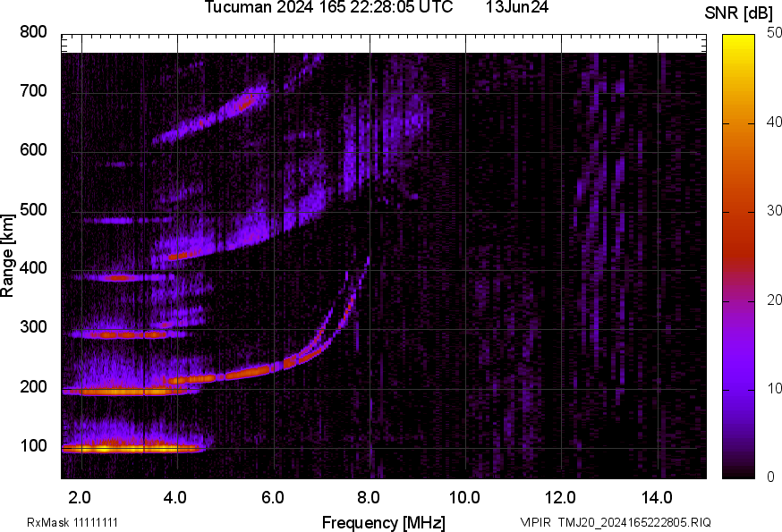The width and height of the screenshot is (782, 532).
Task: Click the range tick label 800
Action: (33, 32)
